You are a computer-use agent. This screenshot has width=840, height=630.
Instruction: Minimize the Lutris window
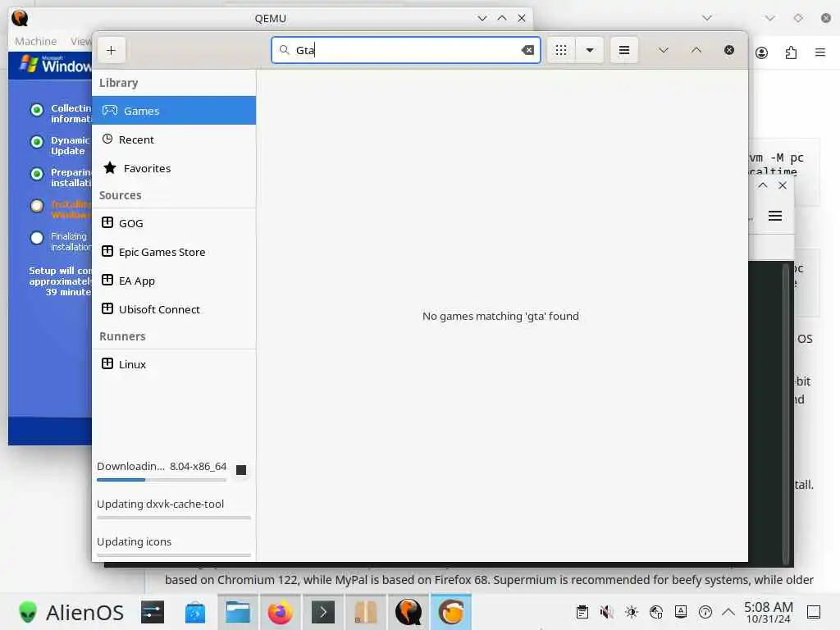pos(663,50)
